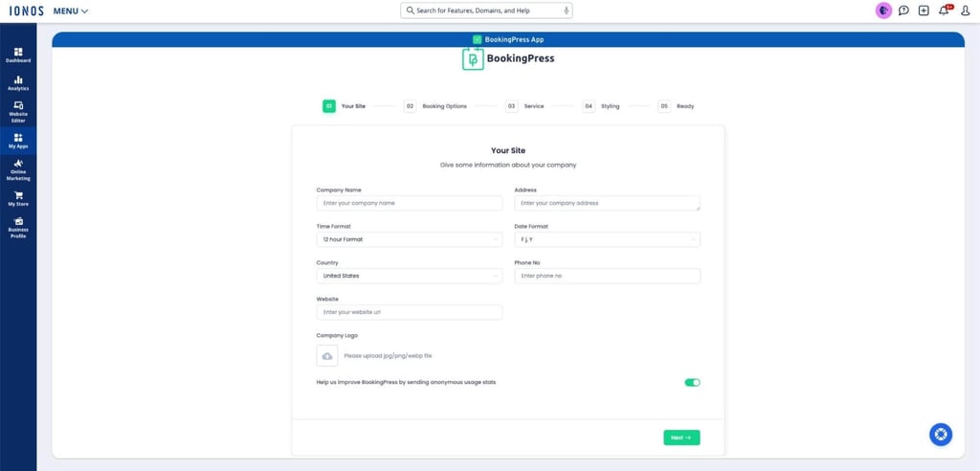
Task: Expand the MENU dropdown
Action: (71, 11)
